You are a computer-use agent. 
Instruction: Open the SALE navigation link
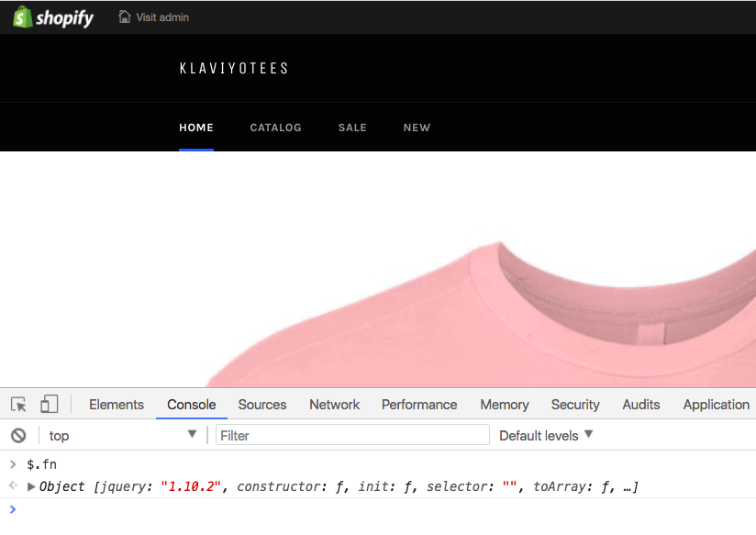(352, 128)
